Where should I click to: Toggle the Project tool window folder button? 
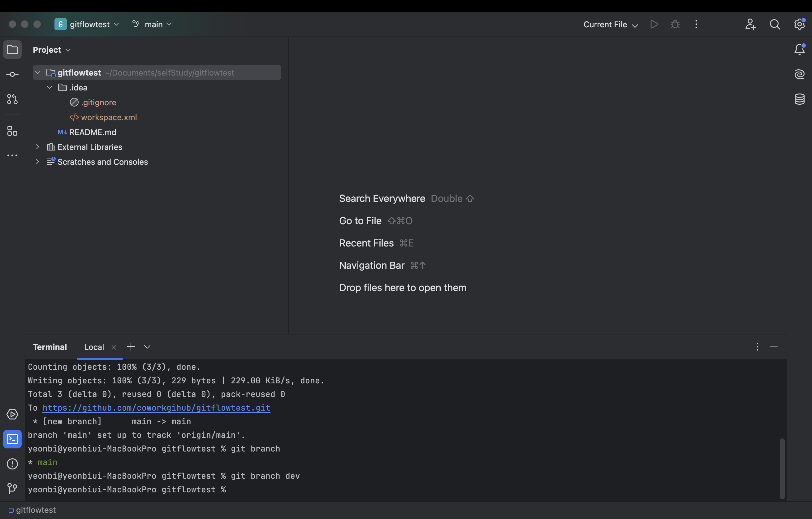(x=12, y=50)
